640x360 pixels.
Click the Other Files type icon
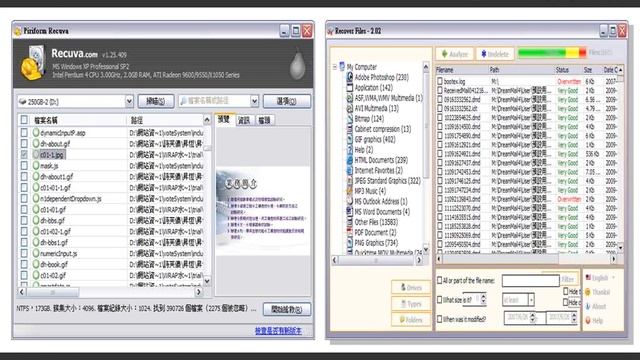tap(349, 222)
